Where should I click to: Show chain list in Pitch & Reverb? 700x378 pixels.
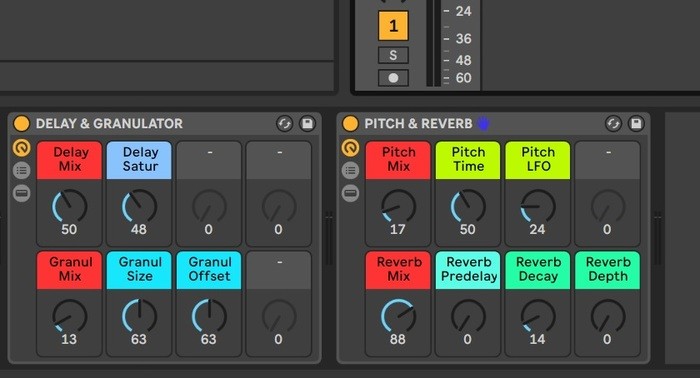pos(350,170)
